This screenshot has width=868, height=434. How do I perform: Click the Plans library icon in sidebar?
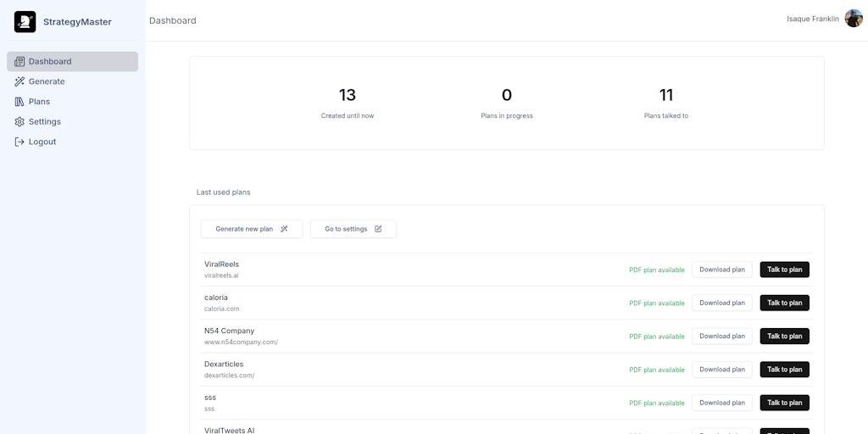19,102
